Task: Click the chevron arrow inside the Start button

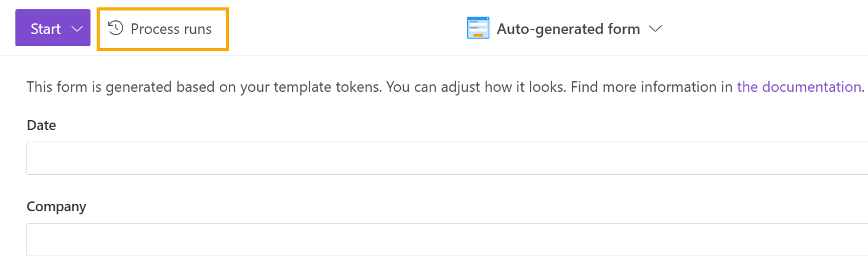Action: point(77,29)
